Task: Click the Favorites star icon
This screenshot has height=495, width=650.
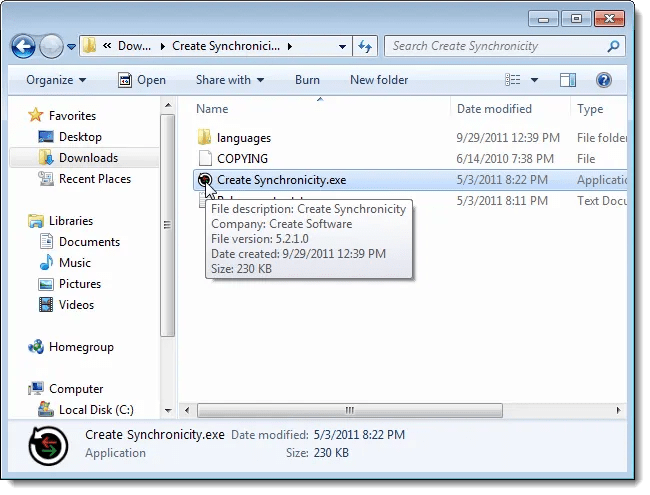Action: click(x=36, y=115)
